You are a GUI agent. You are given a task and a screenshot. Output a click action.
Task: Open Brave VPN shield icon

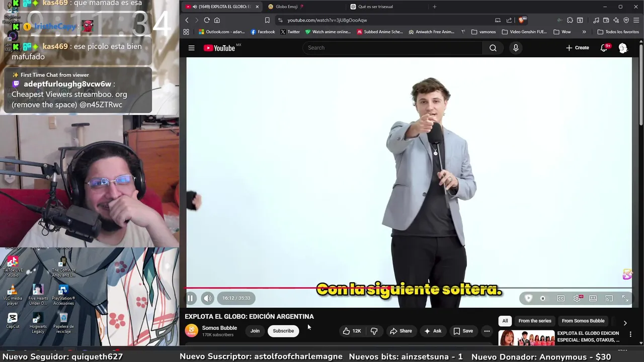click(x=626, y=20)
